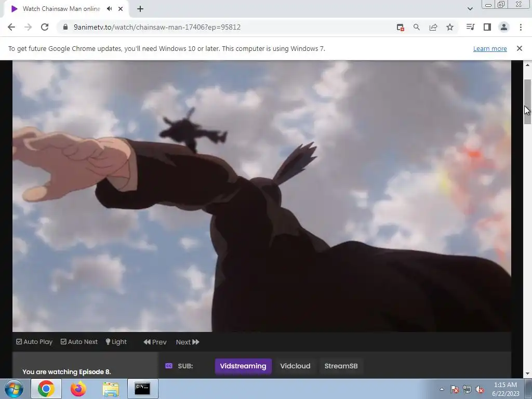Click the scrollbar down arrow
The height and width of the screenshot is (399, 532).
coord(527,374)
